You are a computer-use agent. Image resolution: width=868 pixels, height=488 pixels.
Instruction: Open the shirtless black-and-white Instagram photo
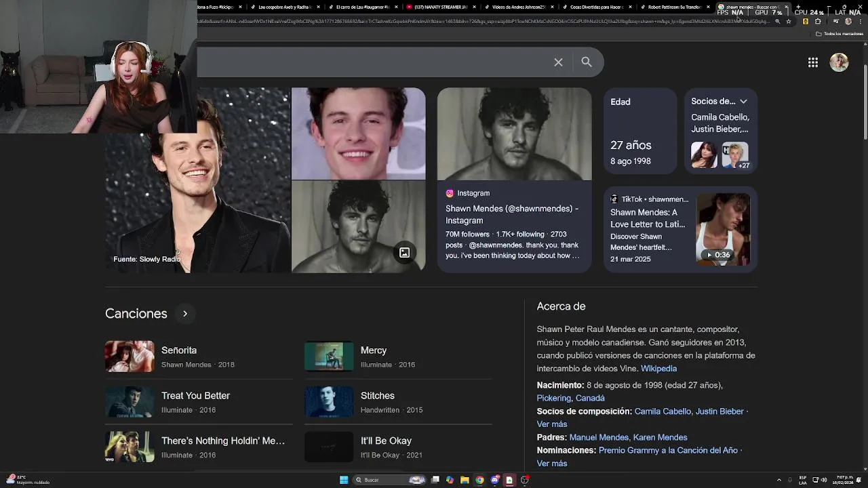(x=514, y=134)
